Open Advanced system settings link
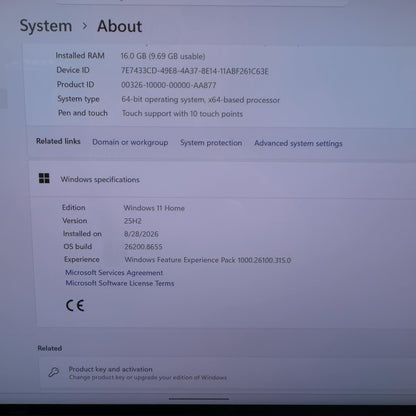The width and height of the screenshot is (416, 416). [x=298, y=143]
